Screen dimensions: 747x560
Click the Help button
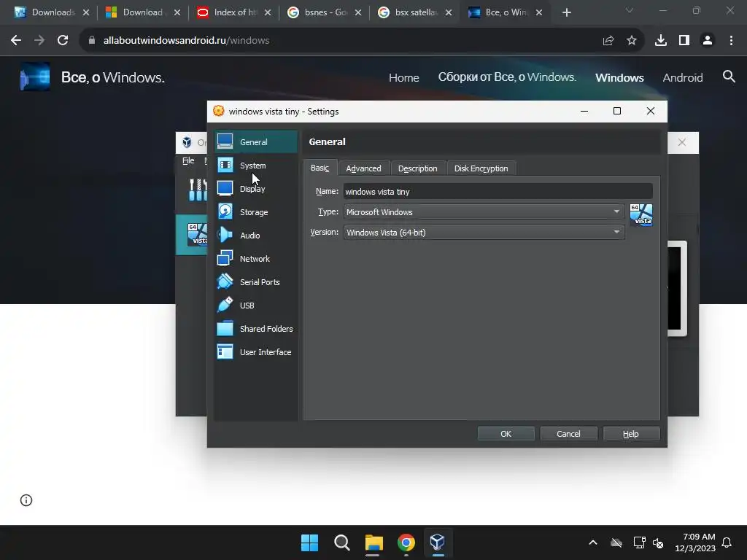pos(631,434)
